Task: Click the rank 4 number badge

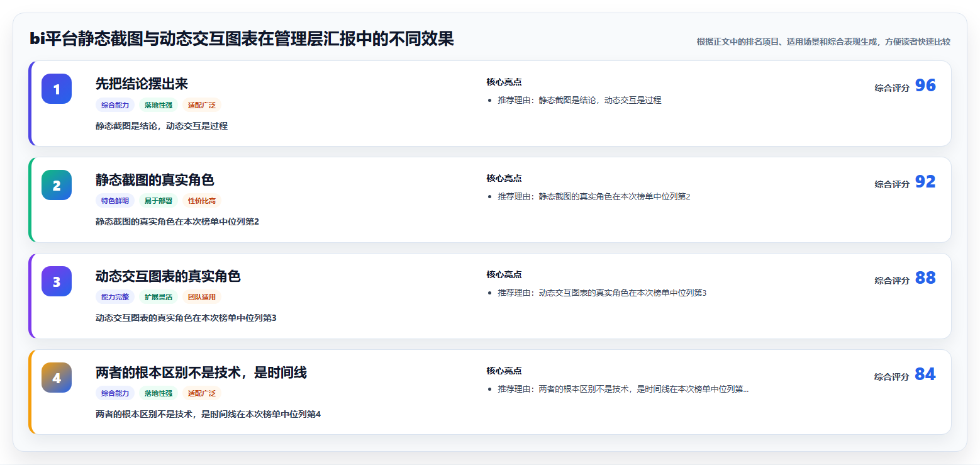Action: coord(57,378)
